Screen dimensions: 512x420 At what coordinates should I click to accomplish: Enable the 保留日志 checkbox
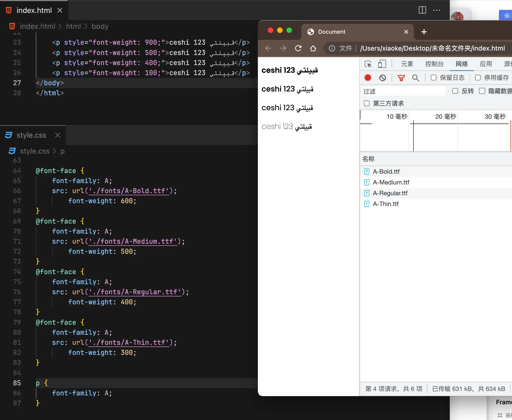[433, 78]
